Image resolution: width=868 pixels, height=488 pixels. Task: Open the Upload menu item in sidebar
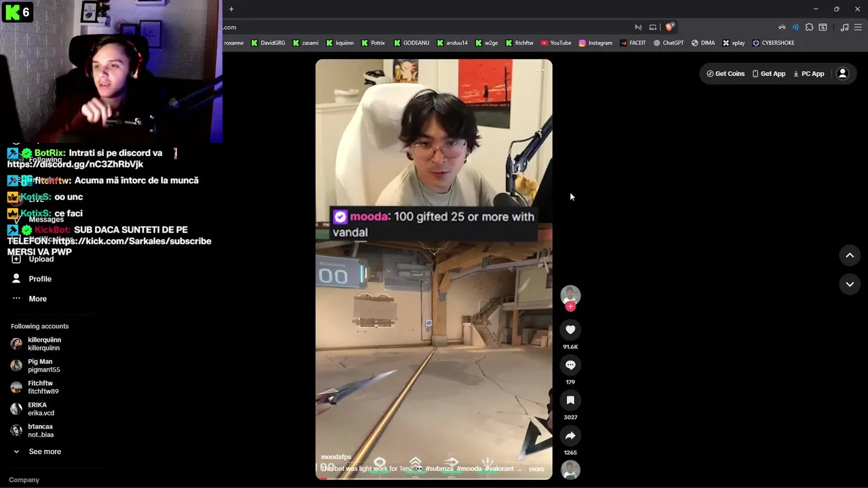pos(33,260)
